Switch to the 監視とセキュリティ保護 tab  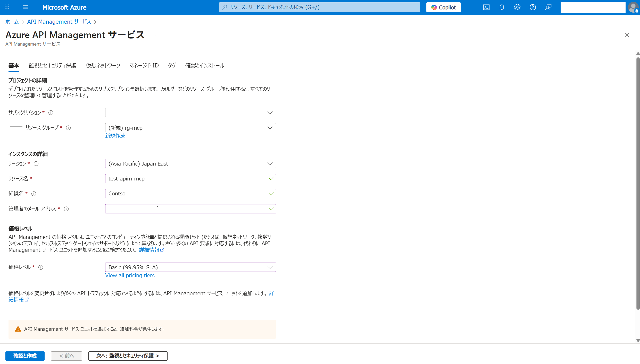pos(52,65)
